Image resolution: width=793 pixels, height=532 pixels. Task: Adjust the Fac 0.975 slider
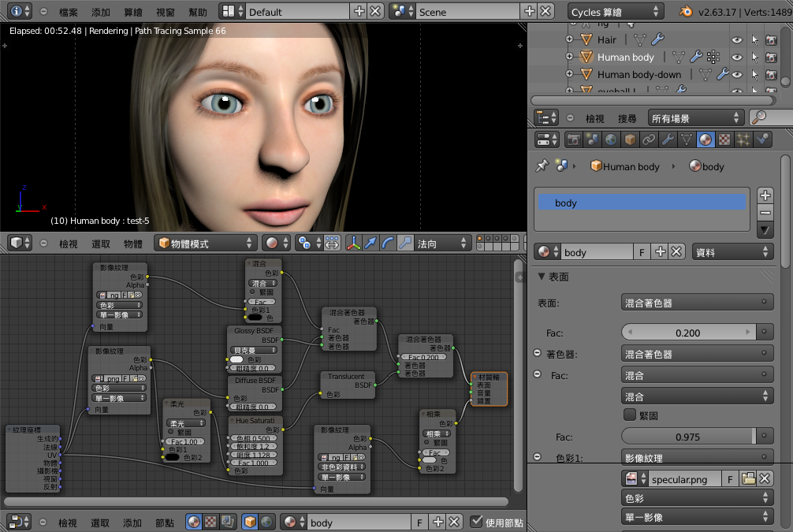point(688,437)
